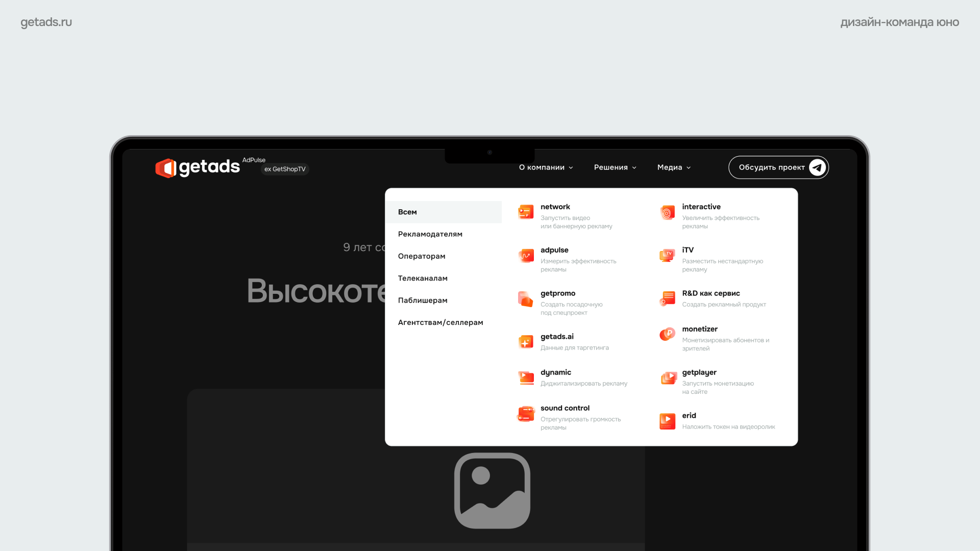980x551 pixels.
Task: Select the Операторам category
Action: point(422,256)
